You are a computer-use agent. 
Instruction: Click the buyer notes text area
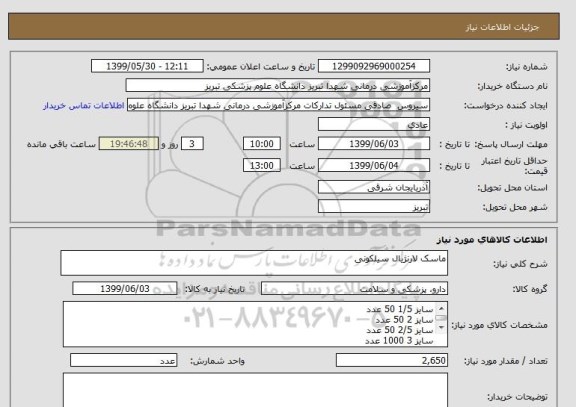point(255,390)
